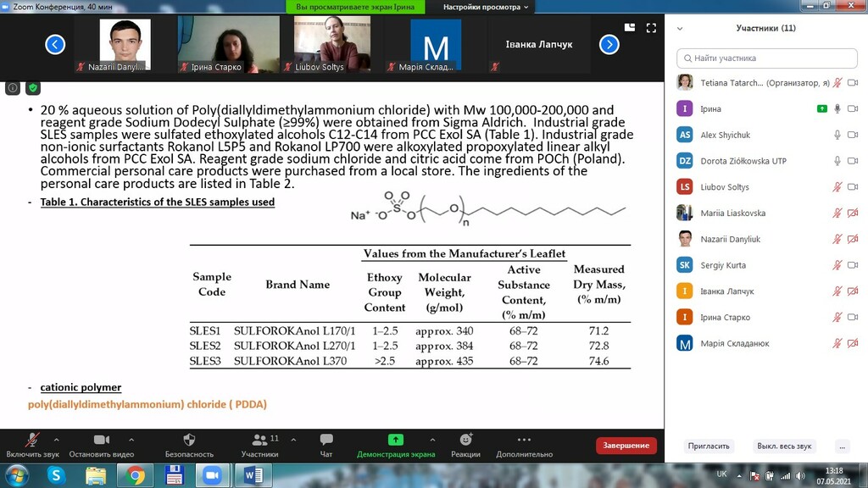Viewport: 868px width, 488px height.
Task: Select Liubov Soltys video thumbnail
Action: pos(331,44)
